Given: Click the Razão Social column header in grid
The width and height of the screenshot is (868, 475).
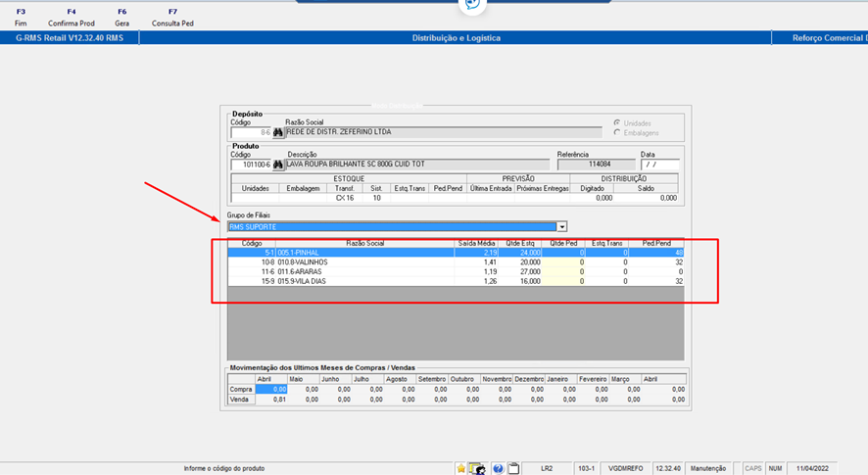Looking at the screenshot, I should click(364, 244).
